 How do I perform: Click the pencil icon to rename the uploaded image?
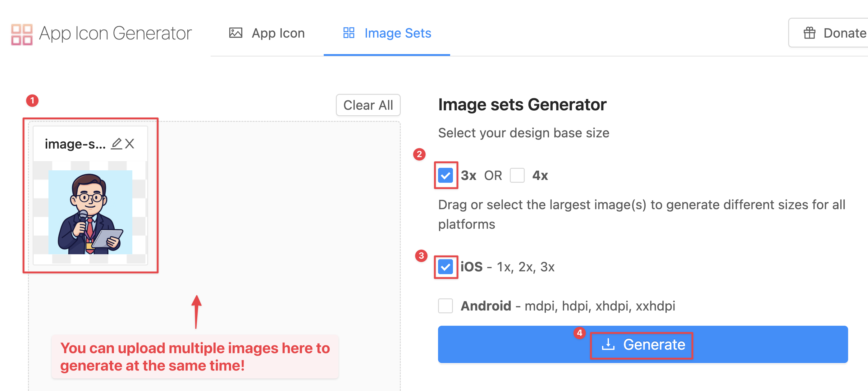point(116,144)
